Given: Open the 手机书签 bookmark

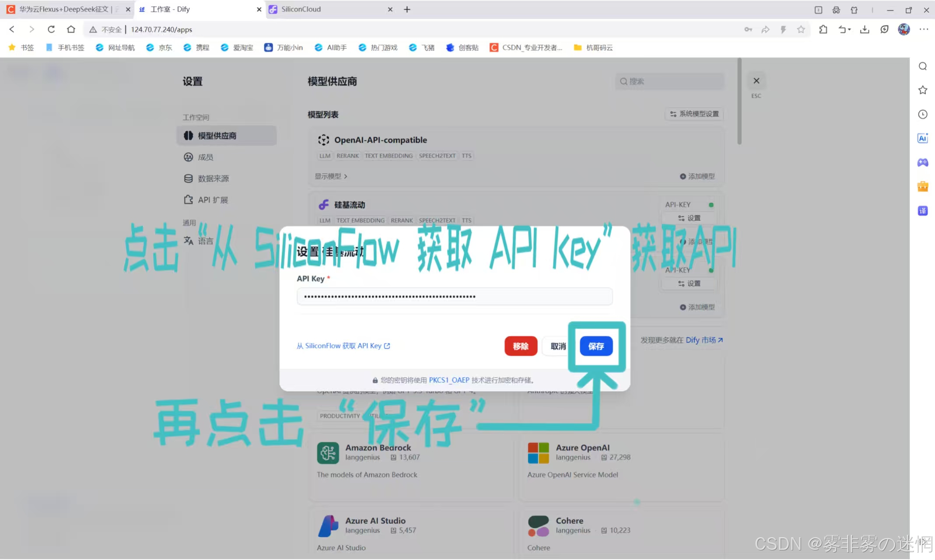Looking at the screenshot, I should click(65, 47).
